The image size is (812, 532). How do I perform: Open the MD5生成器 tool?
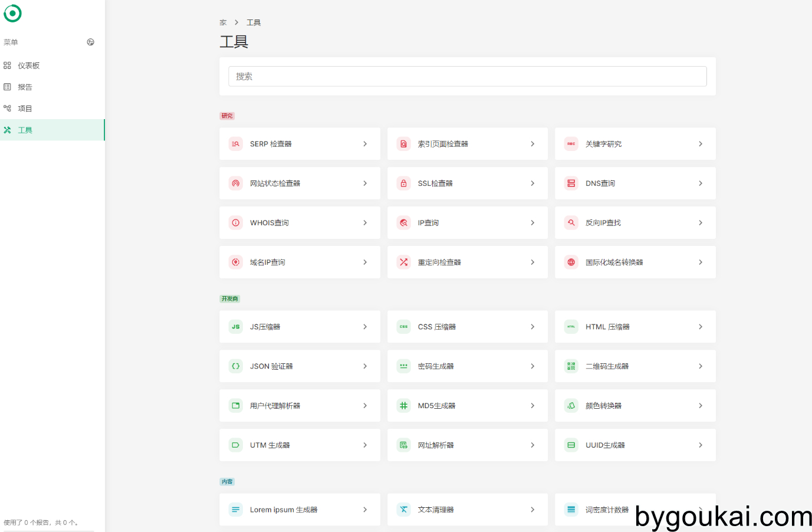coord(468,406)
